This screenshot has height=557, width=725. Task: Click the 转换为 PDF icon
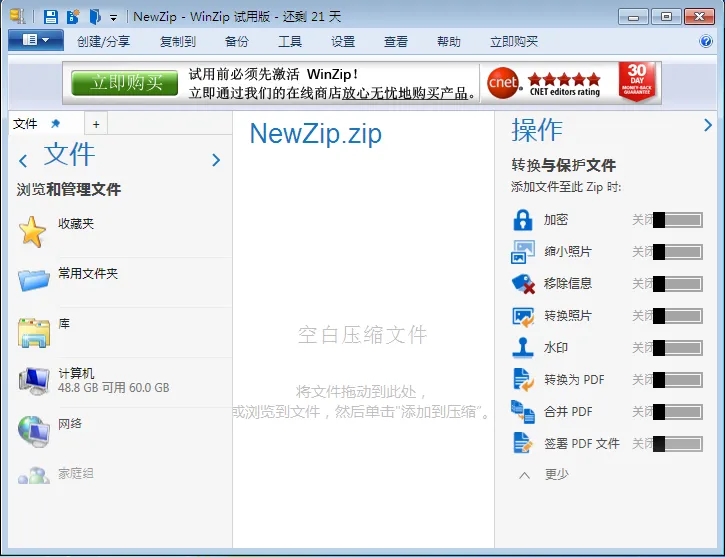coord(523,379)
